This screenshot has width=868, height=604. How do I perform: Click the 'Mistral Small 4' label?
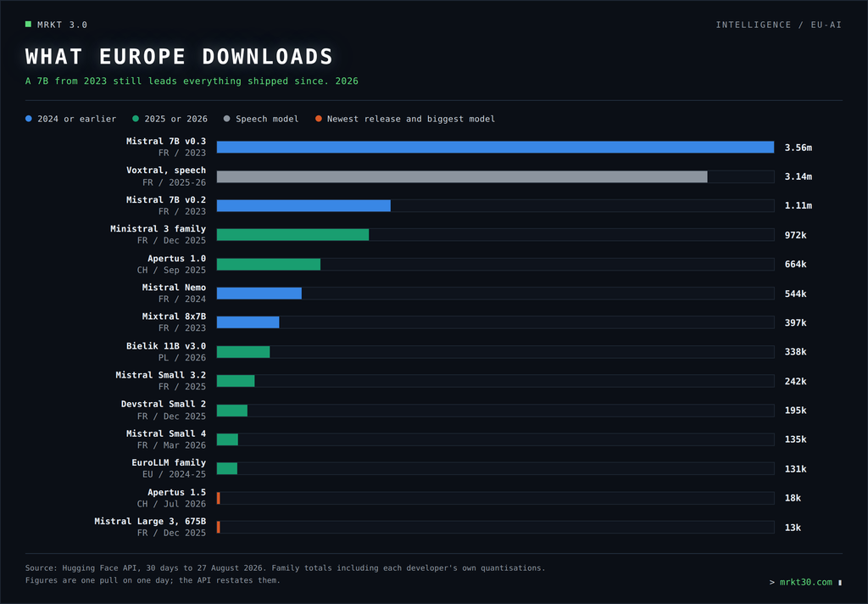click(x=166, y=433)
